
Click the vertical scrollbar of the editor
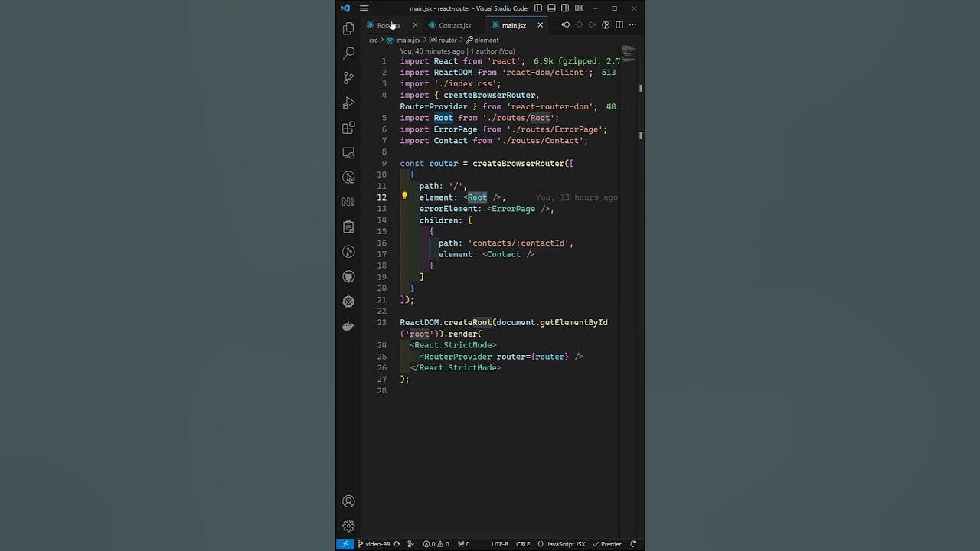click(640, 291)
